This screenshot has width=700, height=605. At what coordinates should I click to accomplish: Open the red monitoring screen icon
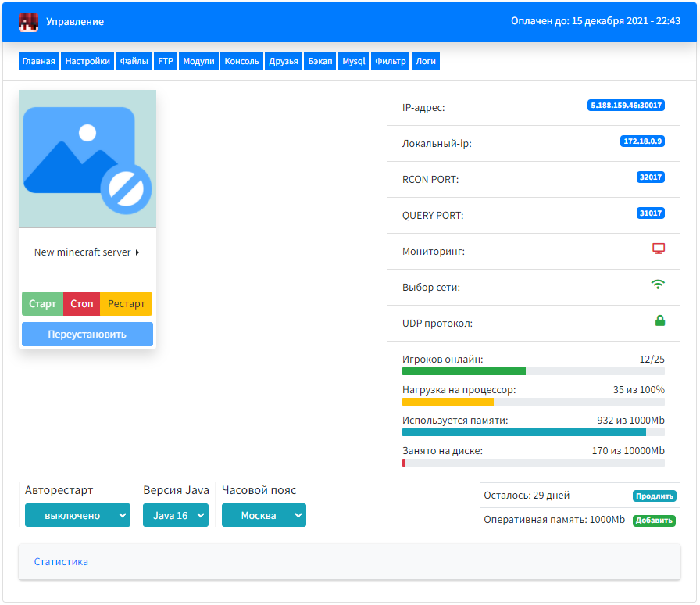point(659,249)
